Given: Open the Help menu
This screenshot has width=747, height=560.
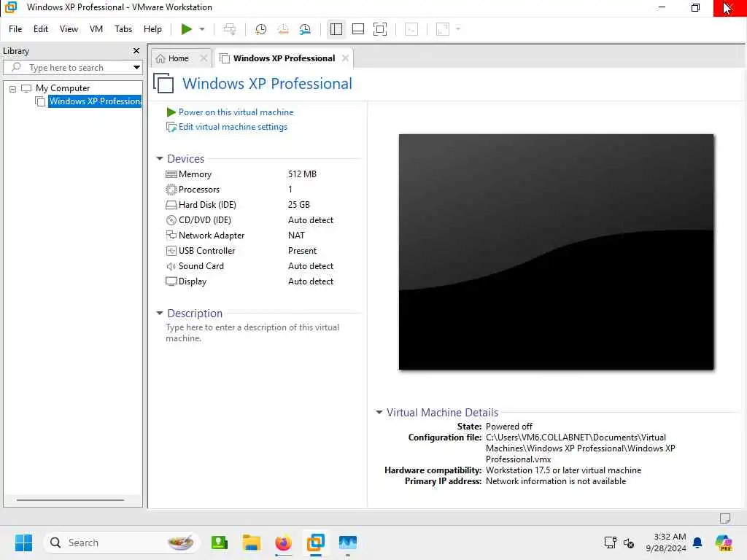Looking at the screenshot, I should point(152,29).
